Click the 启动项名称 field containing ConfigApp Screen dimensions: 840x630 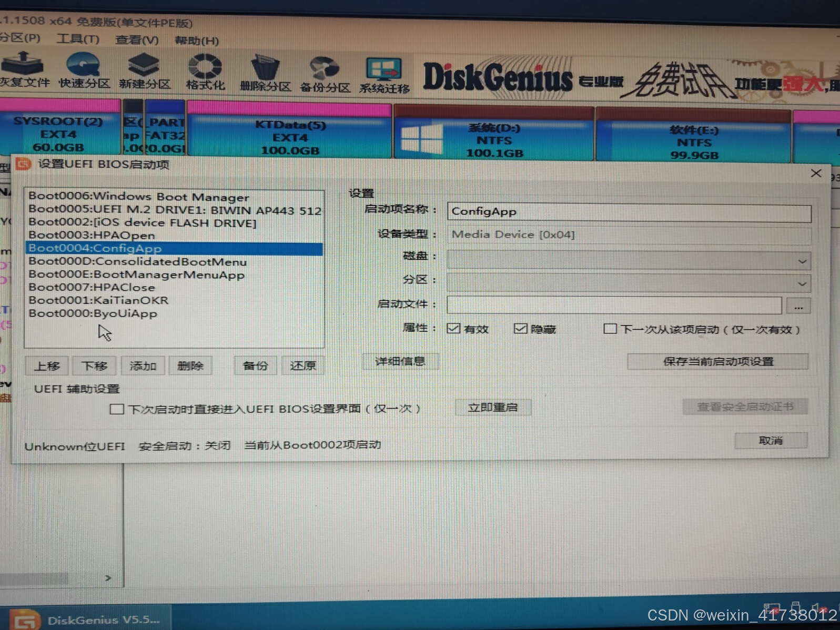(629, 212)
